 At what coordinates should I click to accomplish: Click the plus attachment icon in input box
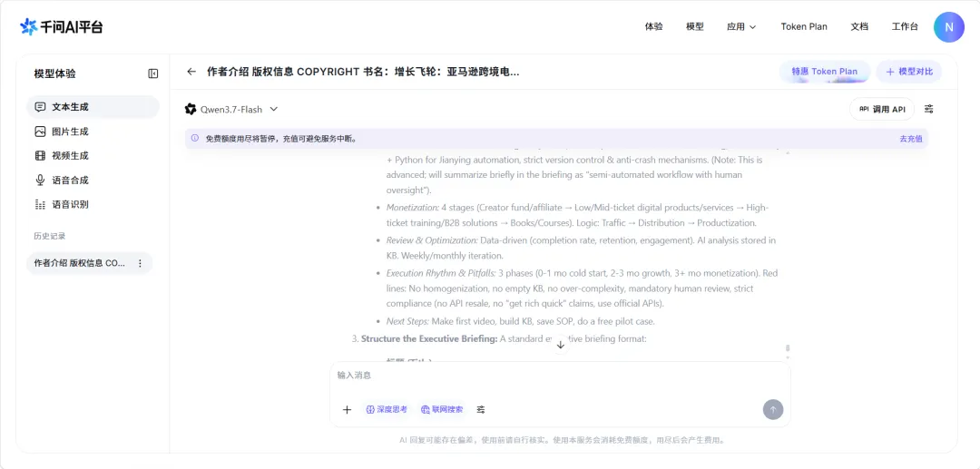(x=347, y=410)
